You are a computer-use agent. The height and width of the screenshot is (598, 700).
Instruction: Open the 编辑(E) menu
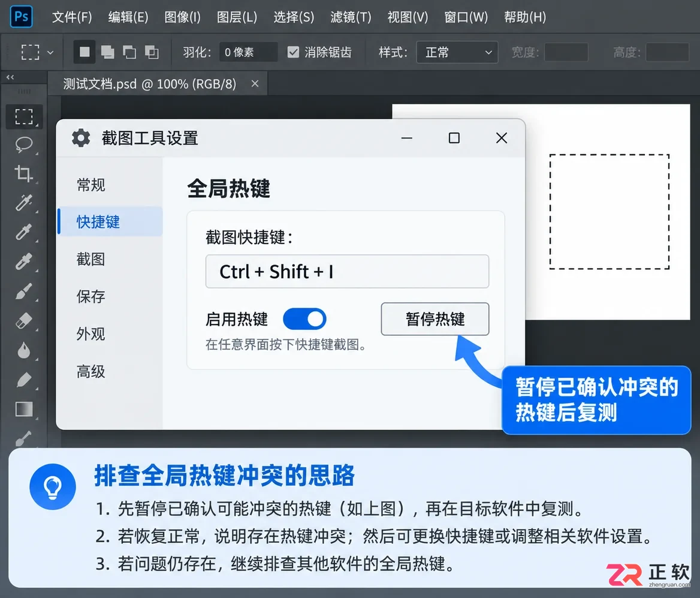[128, 17]
